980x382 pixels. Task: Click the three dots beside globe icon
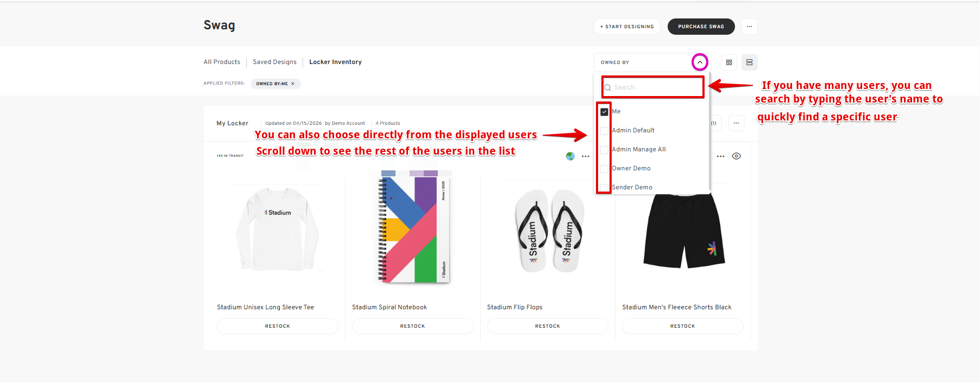pyautogui.click(x=585, y=156)
